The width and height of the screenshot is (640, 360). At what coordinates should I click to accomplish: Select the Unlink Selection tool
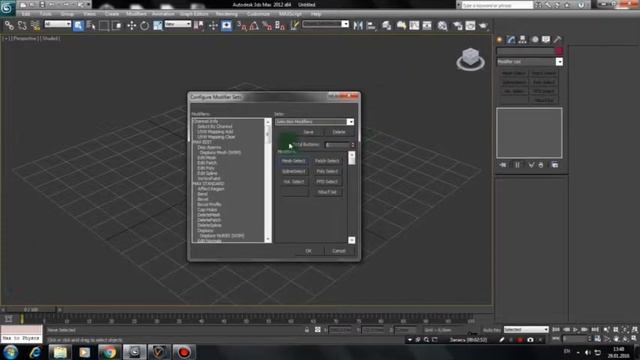pyautogui.click(x=22, y=26)
